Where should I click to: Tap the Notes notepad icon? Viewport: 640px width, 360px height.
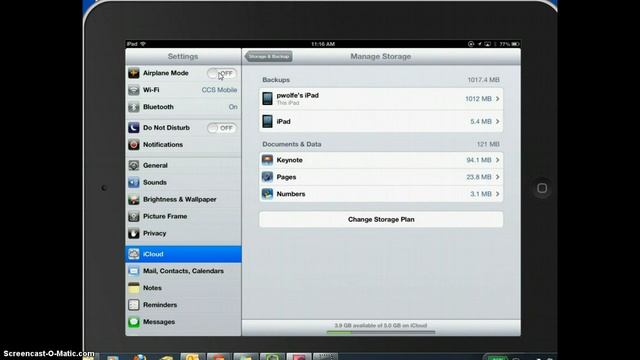[x=133, y=288]
